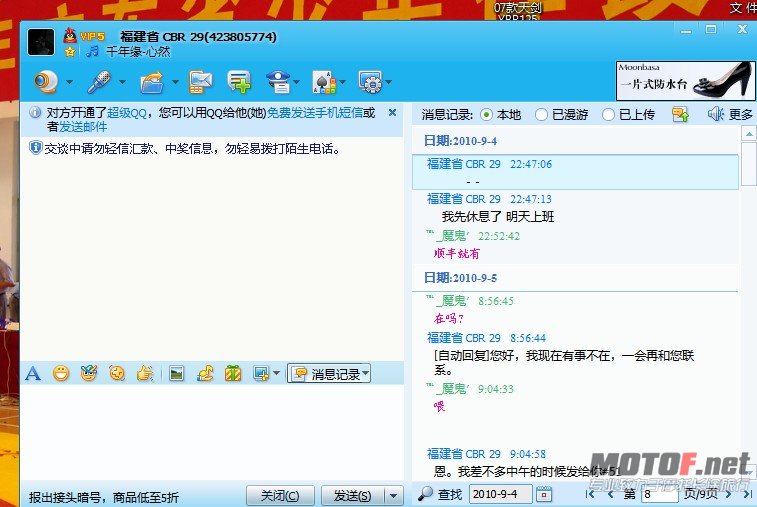Click the pointing-hand voice message icon
Image resolution: width=757 pixels, height=507 pixels.
[x=145, y=373]
